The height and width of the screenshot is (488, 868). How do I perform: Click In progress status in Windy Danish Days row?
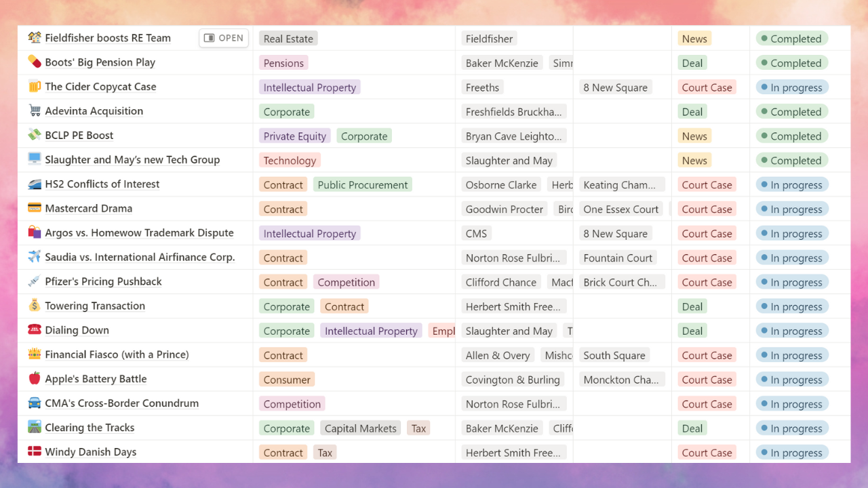[x=792, y=453]
